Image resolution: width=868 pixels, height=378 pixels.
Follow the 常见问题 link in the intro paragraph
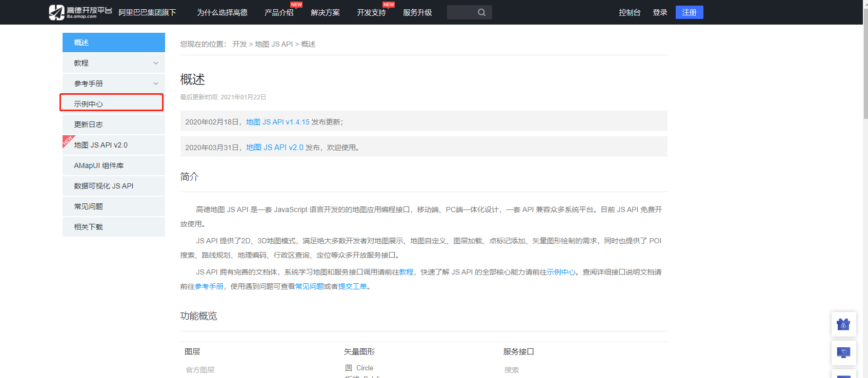pos(310,286)
